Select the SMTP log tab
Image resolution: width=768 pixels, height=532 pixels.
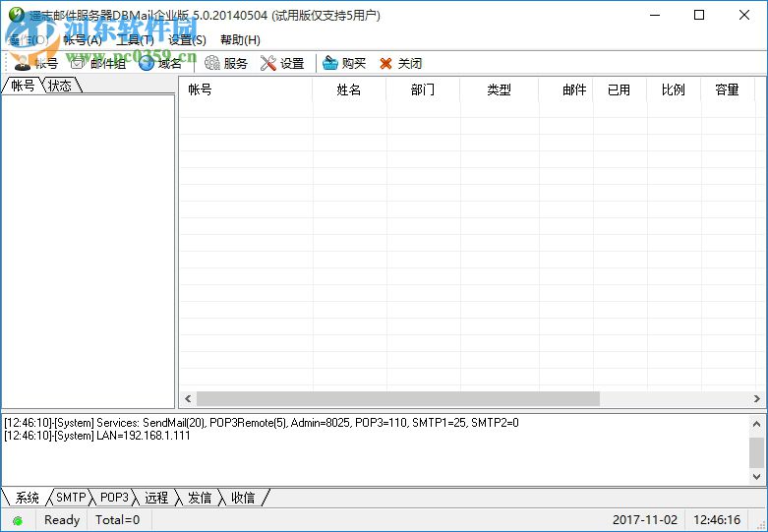(x=71, y=498)
